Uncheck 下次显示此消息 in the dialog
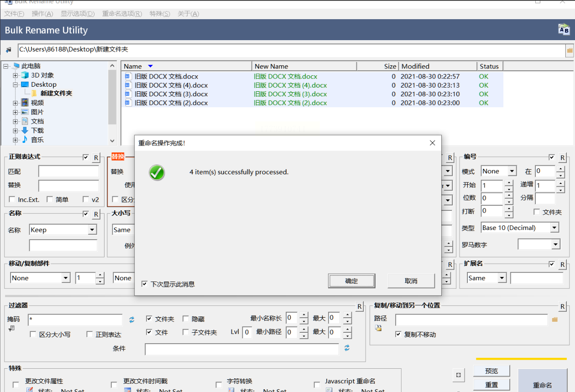575x392 pixels. [145, 284]
